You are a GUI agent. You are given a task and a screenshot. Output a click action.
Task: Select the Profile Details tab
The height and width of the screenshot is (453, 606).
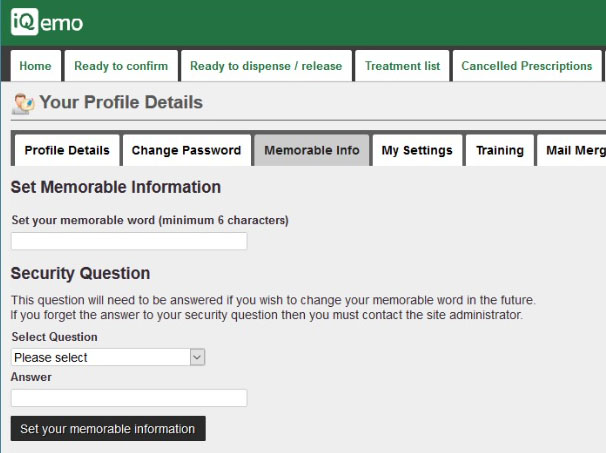coord(67,150)
